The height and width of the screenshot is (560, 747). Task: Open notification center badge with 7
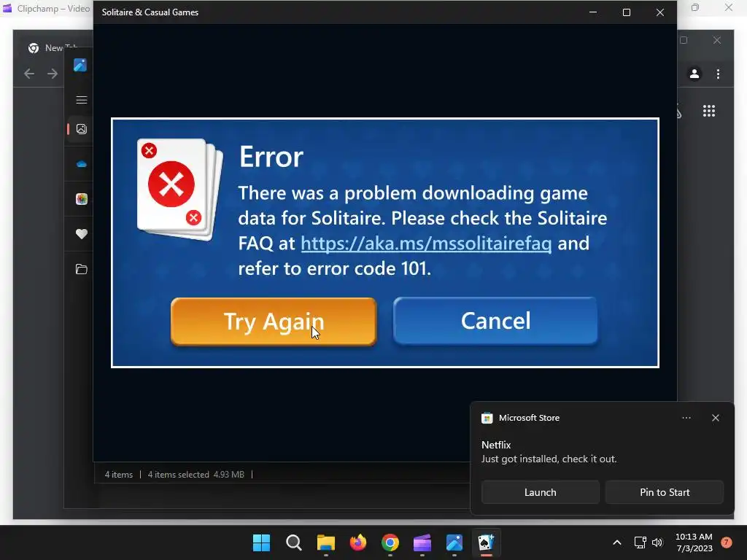(726, 542)
